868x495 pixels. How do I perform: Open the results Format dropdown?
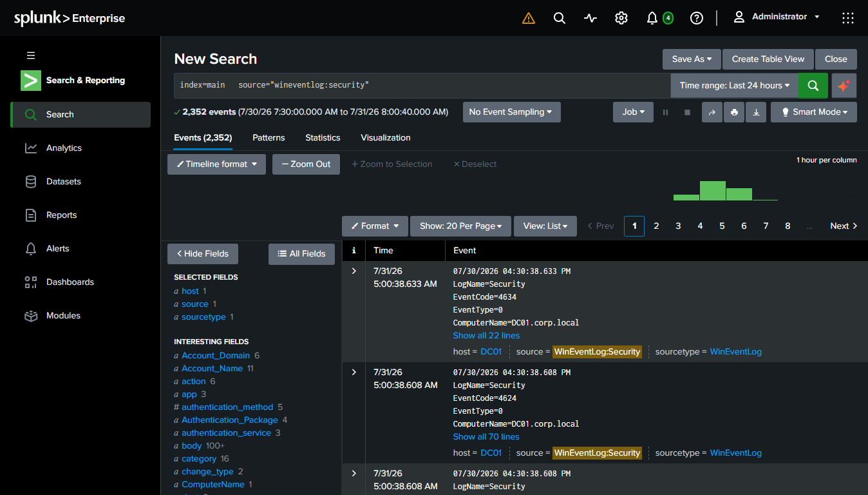[x=375, y=226]
